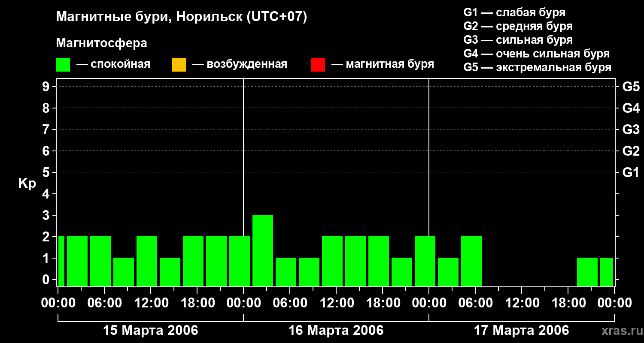Click 'G3 — сильная буря' legend line
The image size is (644, 343).
(518, 40)
